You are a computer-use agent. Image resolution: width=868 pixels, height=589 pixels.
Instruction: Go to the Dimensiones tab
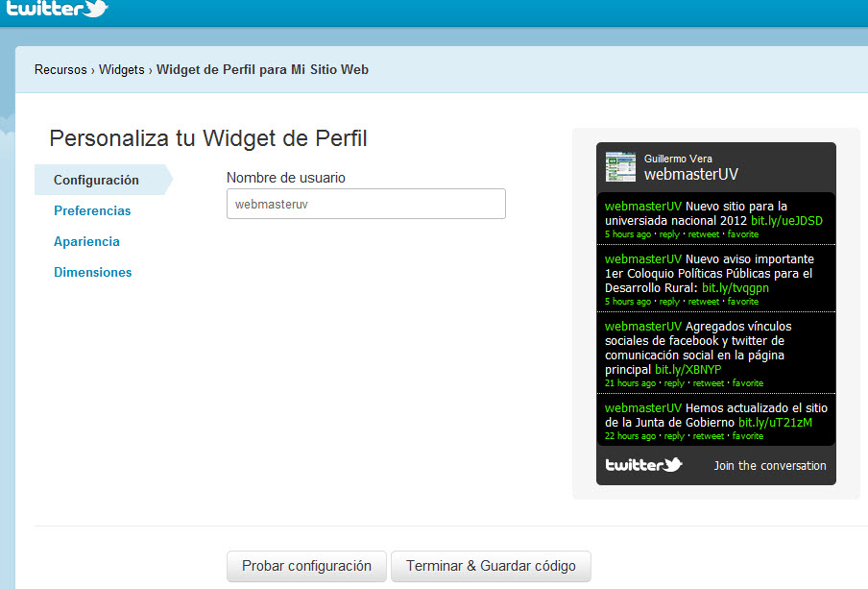(x=93, y=272)
